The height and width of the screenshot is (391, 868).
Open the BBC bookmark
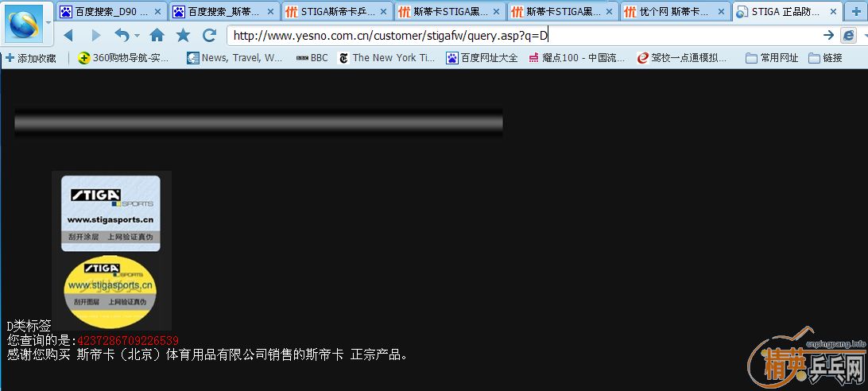coord(312,57)
